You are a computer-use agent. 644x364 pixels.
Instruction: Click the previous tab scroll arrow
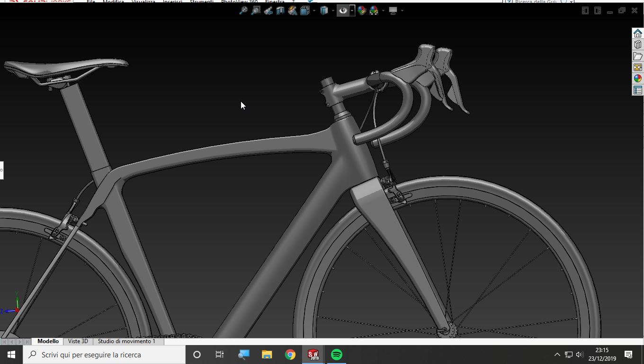[x=12, y=342]
